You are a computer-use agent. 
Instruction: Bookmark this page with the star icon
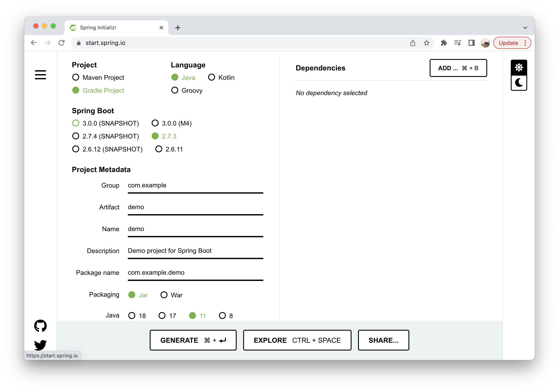427,43
